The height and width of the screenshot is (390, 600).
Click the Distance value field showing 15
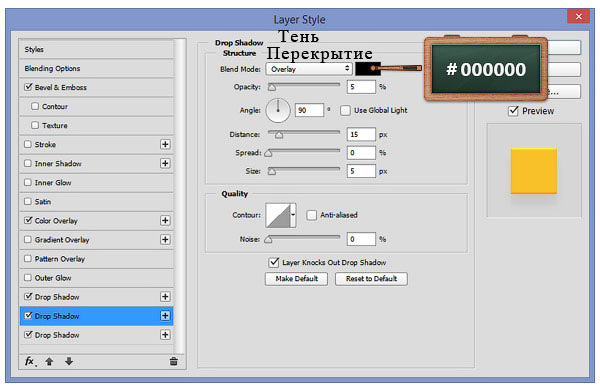[361, 134]
